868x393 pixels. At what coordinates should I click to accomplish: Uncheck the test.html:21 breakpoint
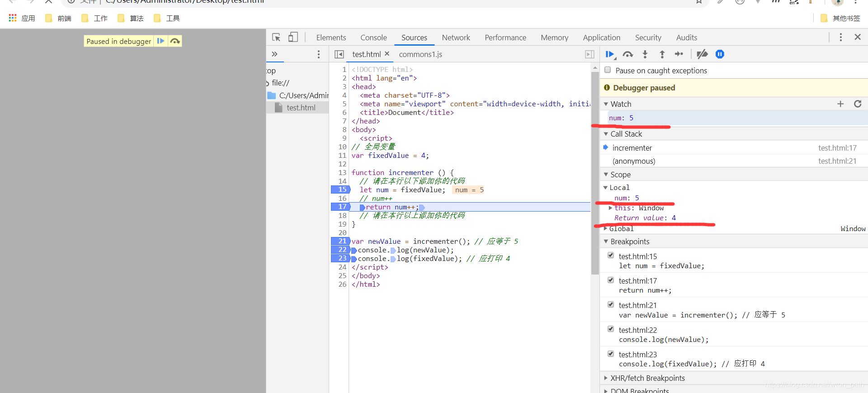tap(611, 304)
